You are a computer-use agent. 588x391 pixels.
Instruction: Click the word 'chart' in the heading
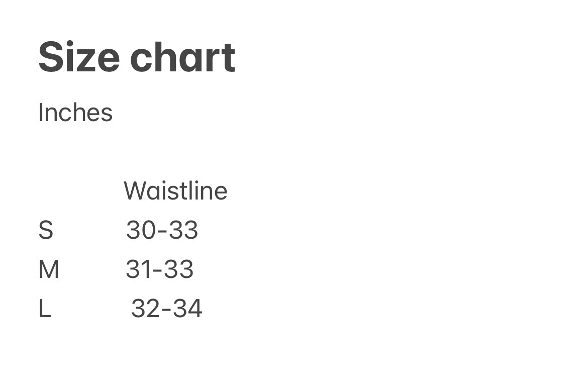(182, 57)
